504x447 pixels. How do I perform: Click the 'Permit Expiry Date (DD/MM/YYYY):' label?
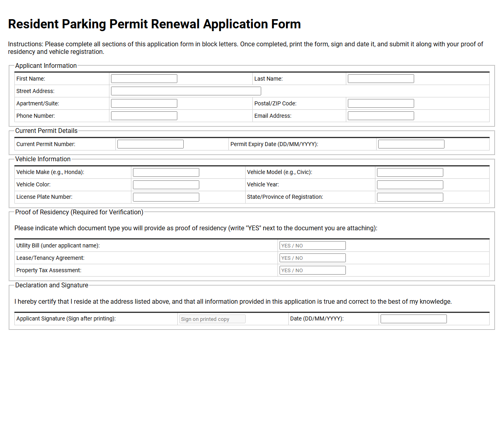[274, 144]
